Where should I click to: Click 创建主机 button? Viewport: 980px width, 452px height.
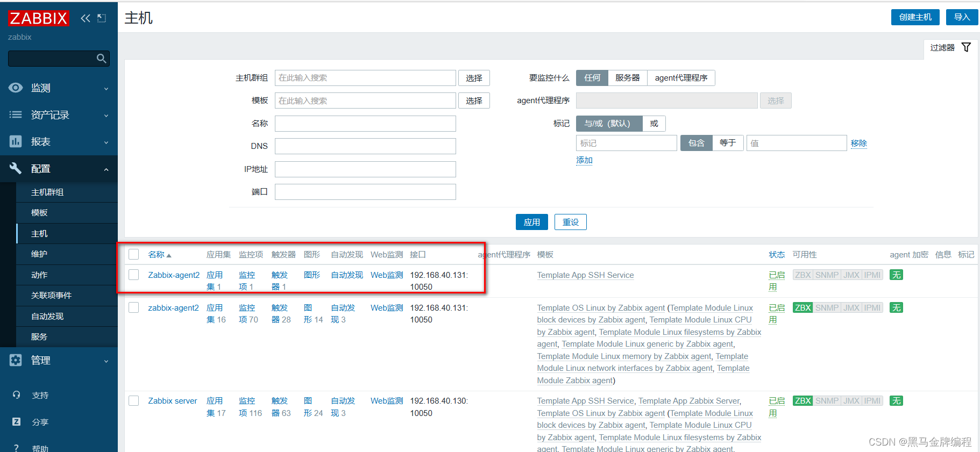click(x=915, y=17)
